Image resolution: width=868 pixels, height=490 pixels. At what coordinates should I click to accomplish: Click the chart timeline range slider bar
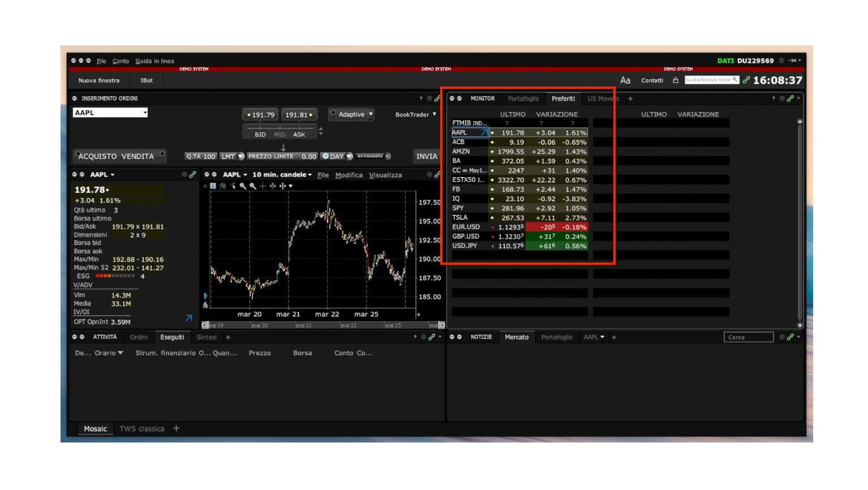[x=323, y=325]
